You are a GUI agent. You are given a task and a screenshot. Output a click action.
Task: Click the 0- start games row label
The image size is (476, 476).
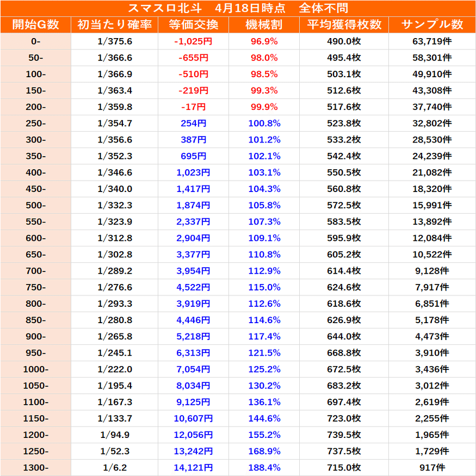tap(35, 41)
